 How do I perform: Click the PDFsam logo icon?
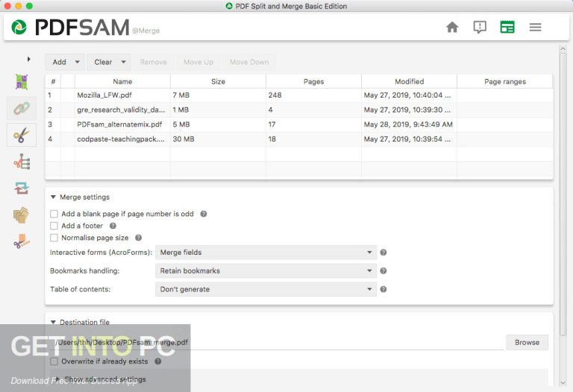(x=19, y=28)
